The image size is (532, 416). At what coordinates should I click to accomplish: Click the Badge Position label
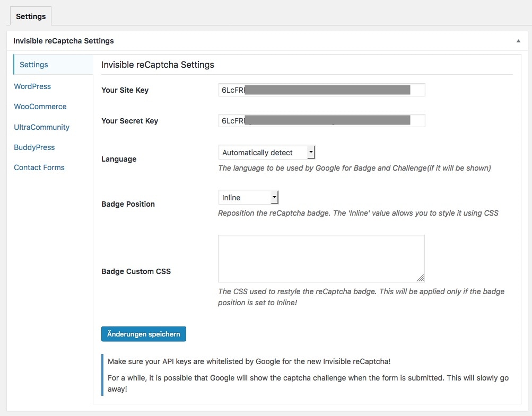click(x=128, y=204)
